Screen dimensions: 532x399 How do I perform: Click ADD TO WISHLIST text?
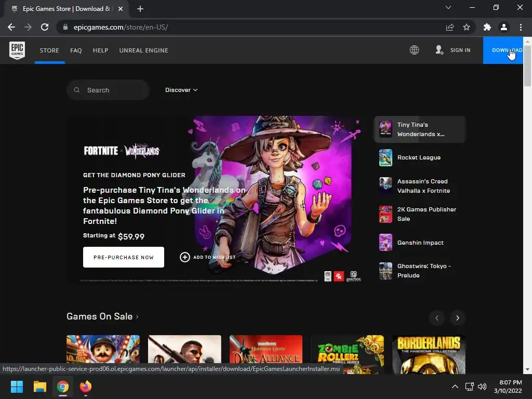click(215, 257)
